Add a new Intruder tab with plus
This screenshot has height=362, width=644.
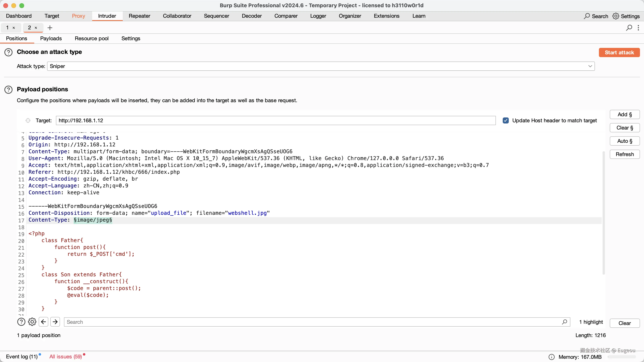coord(50,28)
